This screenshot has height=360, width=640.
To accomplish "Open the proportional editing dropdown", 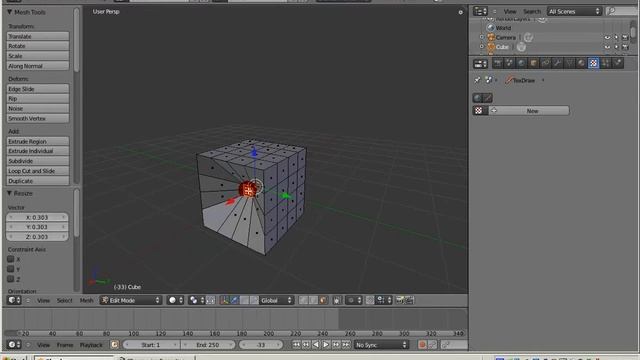I will click(x=353, y=300).
